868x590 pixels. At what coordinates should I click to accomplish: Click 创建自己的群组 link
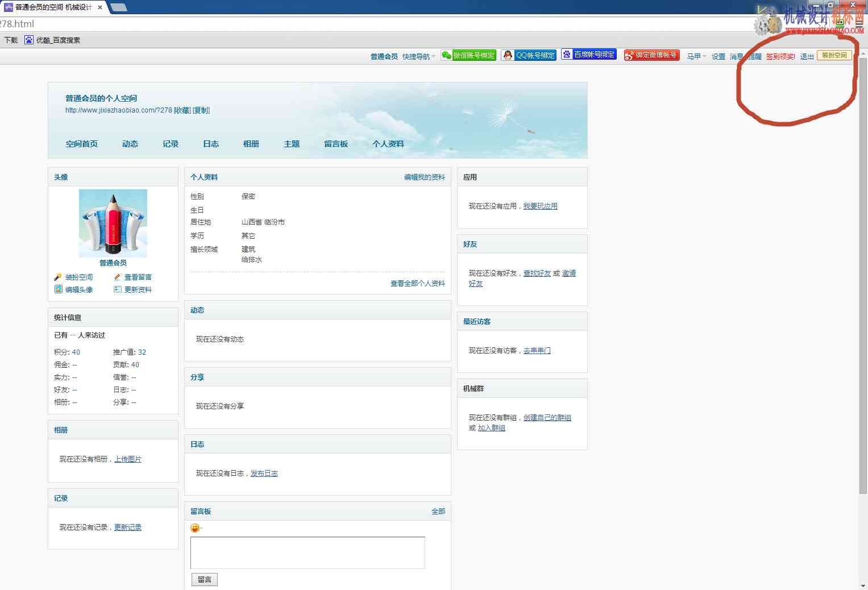[x=547, y=417]
